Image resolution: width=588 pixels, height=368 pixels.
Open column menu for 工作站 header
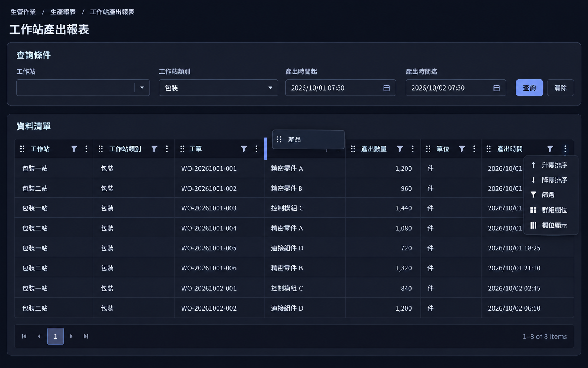point(86,149)
